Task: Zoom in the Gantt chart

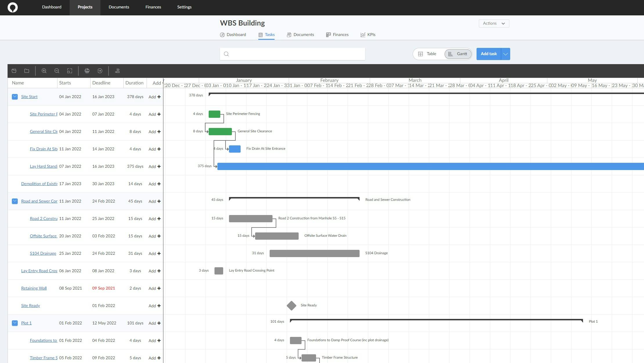Action: pos(44,71)
